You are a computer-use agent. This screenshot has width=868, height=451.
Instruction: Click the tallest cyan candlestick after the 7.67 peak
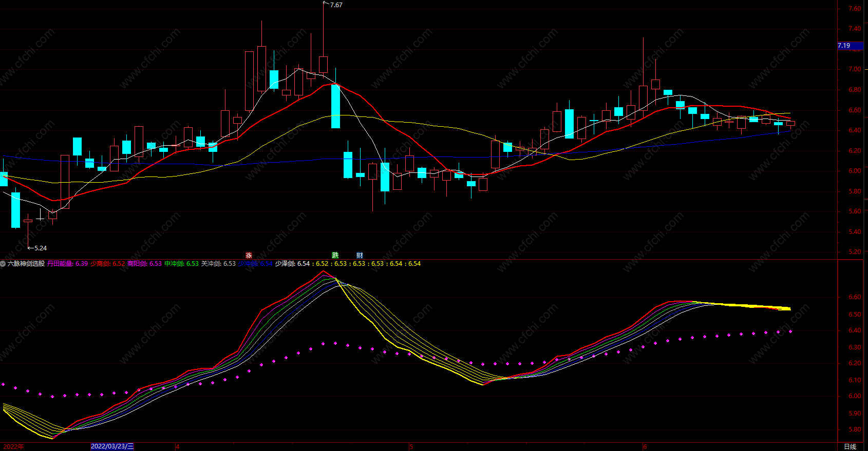335,106
